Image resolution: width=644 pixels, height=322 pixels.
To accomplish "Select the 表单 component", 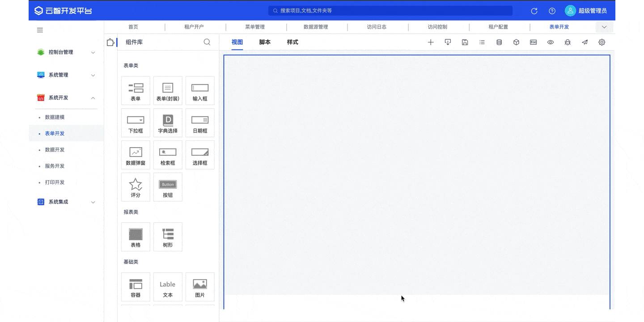I will pos(136,90).
